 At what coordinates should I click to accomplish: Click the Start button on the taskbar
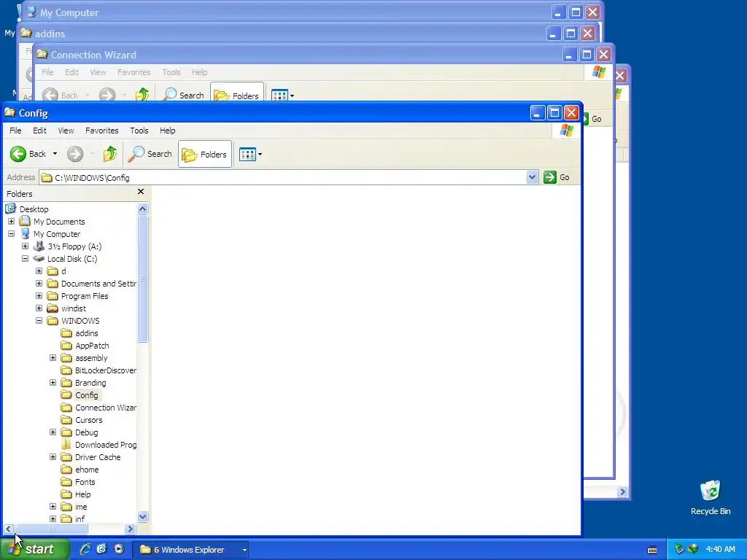(35, 549)
